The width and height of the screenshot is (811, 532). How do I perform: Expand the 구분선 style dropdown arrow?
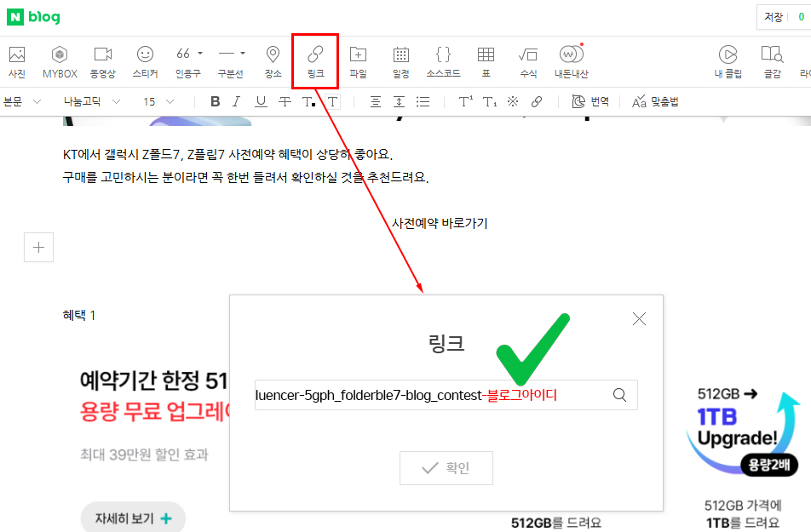pyautogui.click(x=243, y=54)
